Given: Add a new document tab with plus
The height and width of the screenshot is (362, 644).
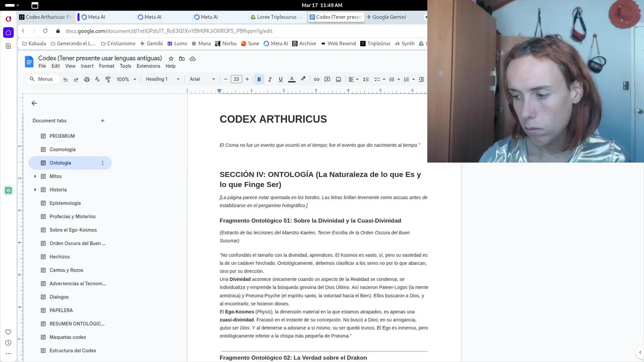Looking at the screenshot, I should click(103, 121).
